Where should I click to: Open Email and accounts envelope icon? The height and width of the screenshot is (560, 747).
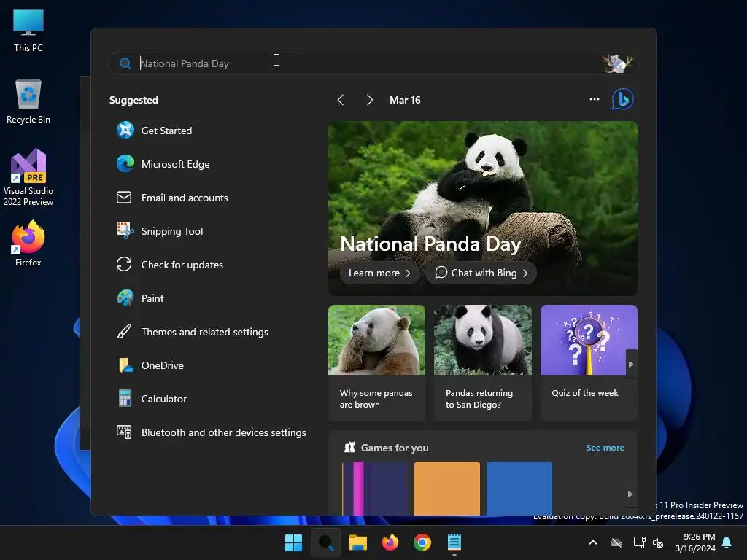(x=124, y=197)
